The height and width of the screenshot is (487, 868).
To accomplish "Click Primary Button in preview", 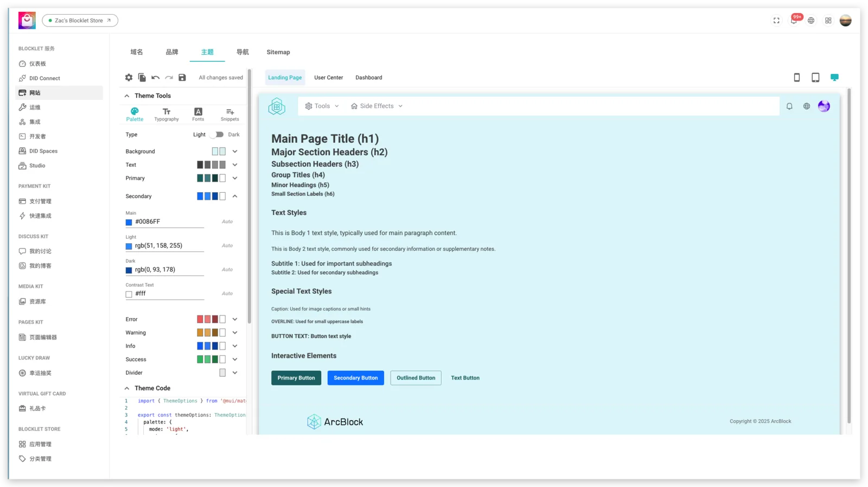I will [296, 378].
